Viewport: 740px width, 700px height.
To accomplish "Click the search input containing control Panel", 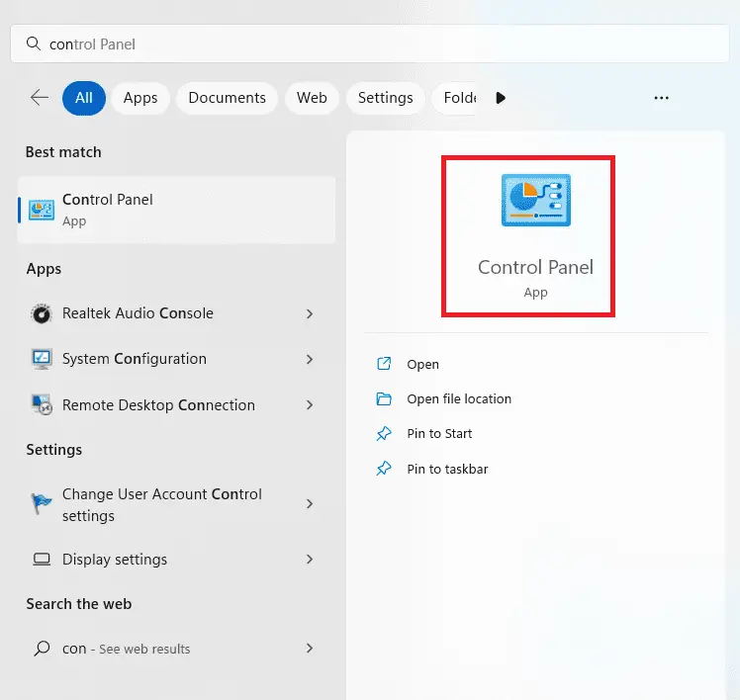I will 370,44.
